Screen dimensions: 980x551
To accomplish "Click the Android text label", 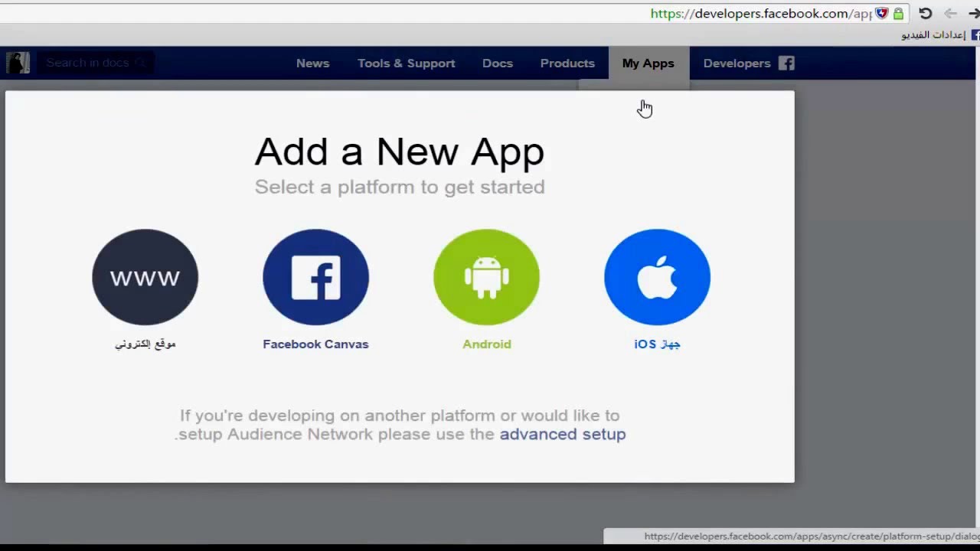I will (x=487, y=344).
